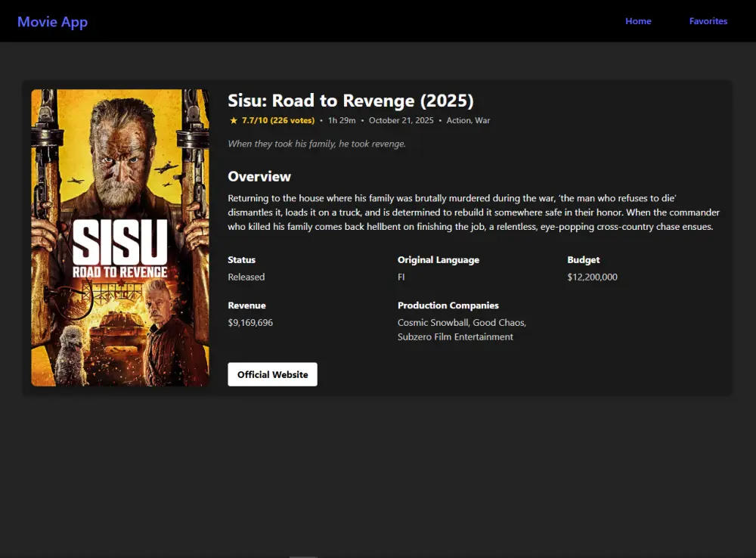Go to the Home page

[x=638, y=21]
